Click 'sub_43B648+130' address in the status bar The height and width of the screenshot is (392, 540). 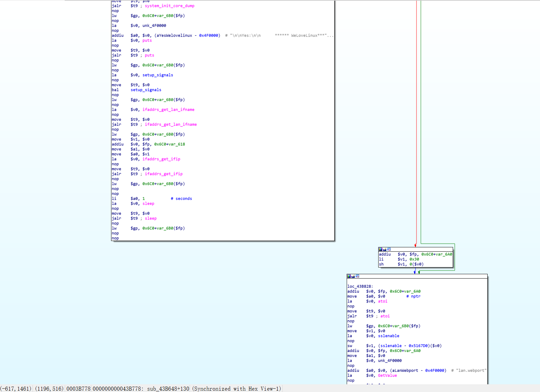click(x=168, y=389)
